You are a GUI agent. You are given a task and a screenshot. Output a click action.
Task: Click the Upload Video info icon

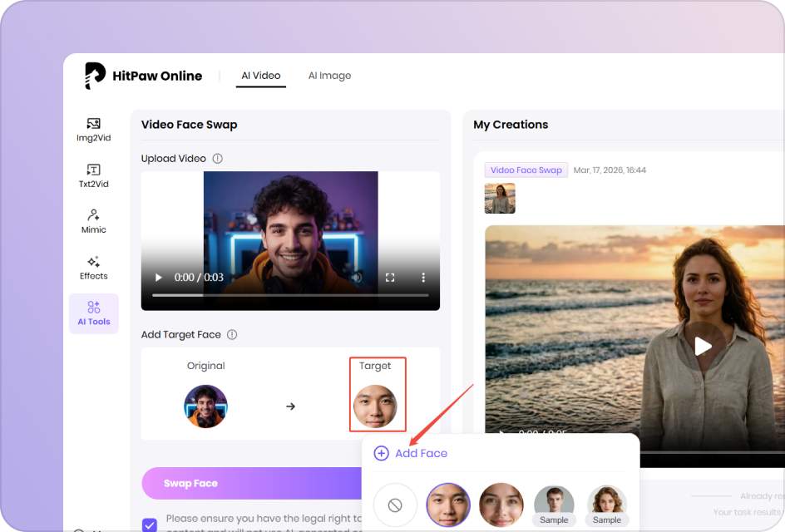[x=216, y=158]
